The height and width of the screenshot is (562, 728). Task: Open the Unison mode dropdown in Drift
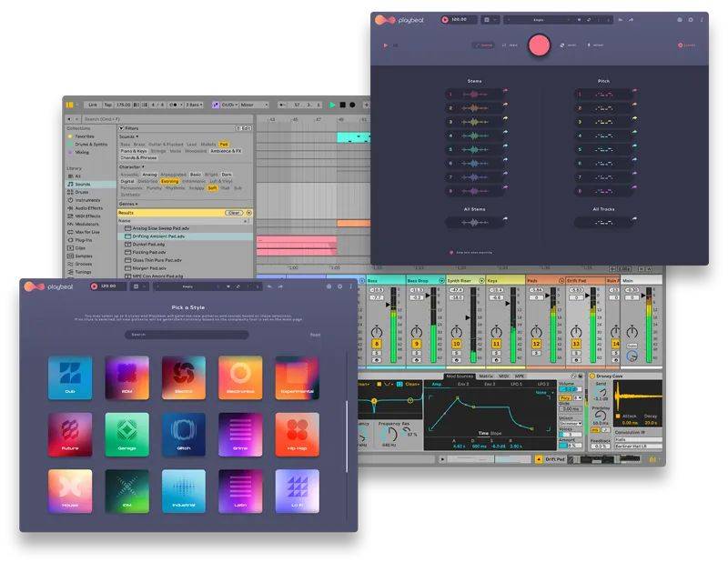click(x=571, y=423)
